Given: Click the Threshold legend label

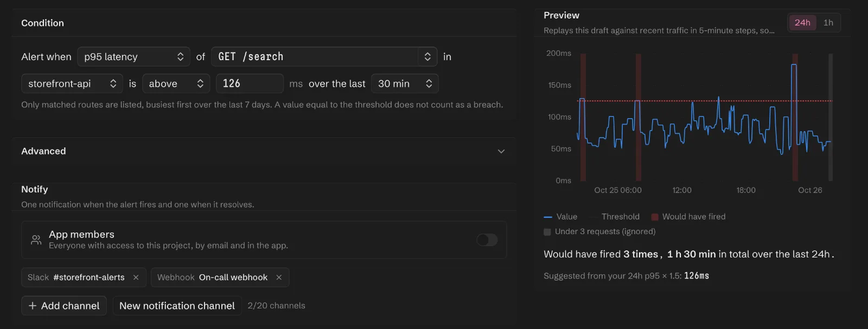Looking at the screenshot, I should [621, 217].
